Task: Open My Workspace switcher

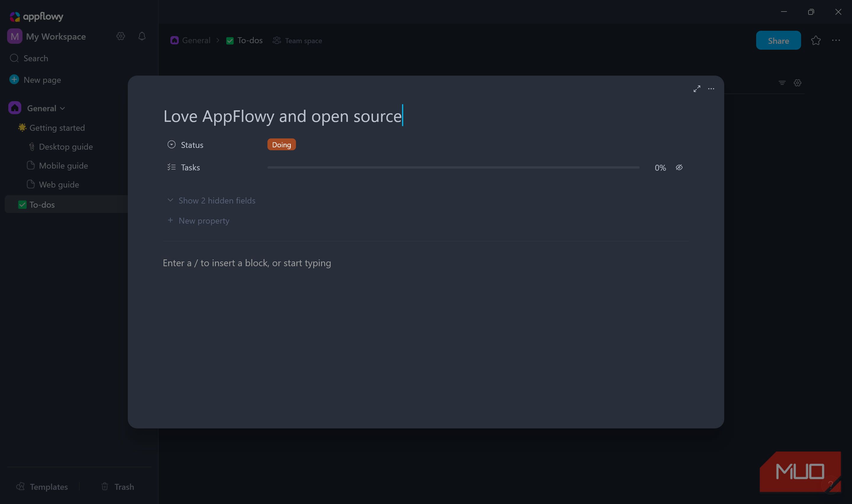Action: pos(56,36)
